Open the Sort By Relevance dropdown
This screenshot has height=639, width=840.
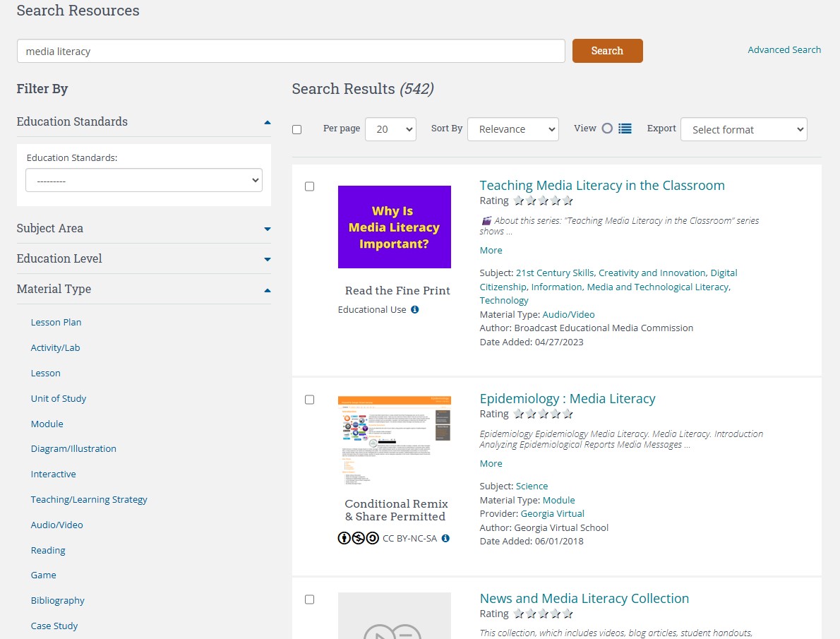click(x=513, y=129)
